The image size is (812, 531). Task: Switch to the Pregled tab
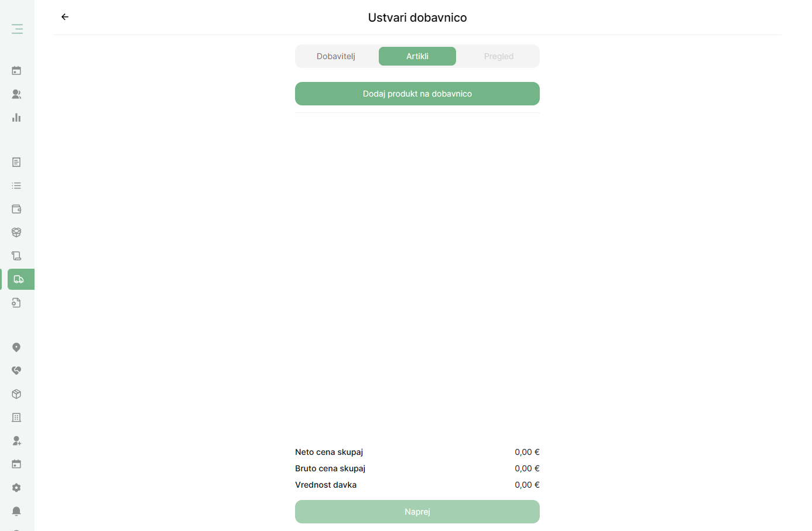[499, 56]
